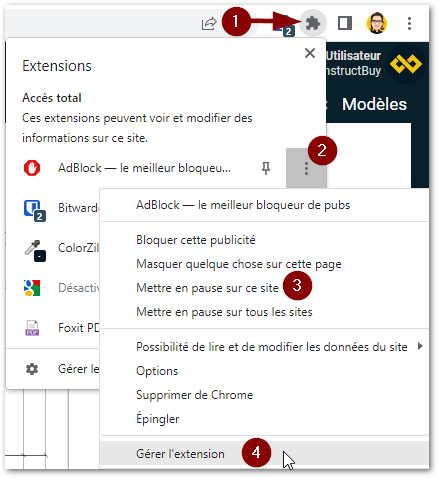
Task: Click 'Bloquer cette publicité'
Action: [196, 240]
